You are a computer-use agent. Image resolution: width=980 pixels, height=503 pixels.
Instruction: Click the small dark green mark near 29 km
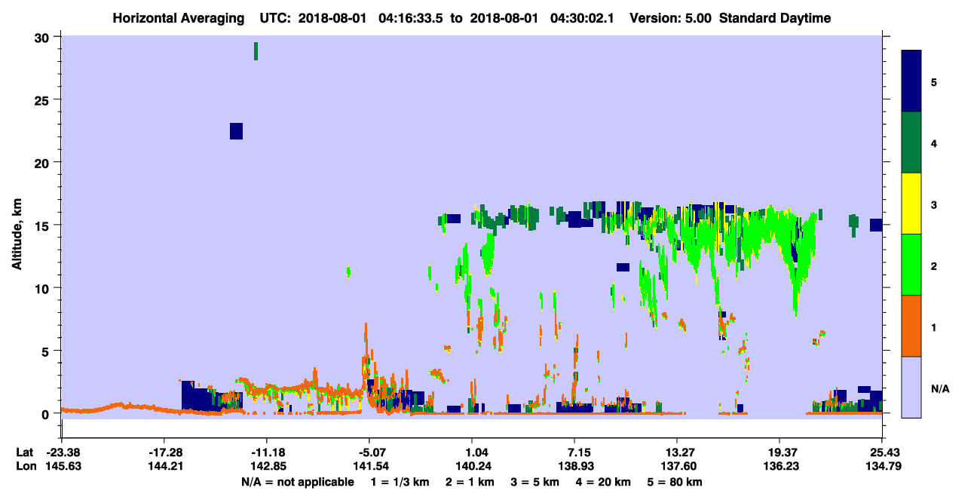(x=256, y=51)
